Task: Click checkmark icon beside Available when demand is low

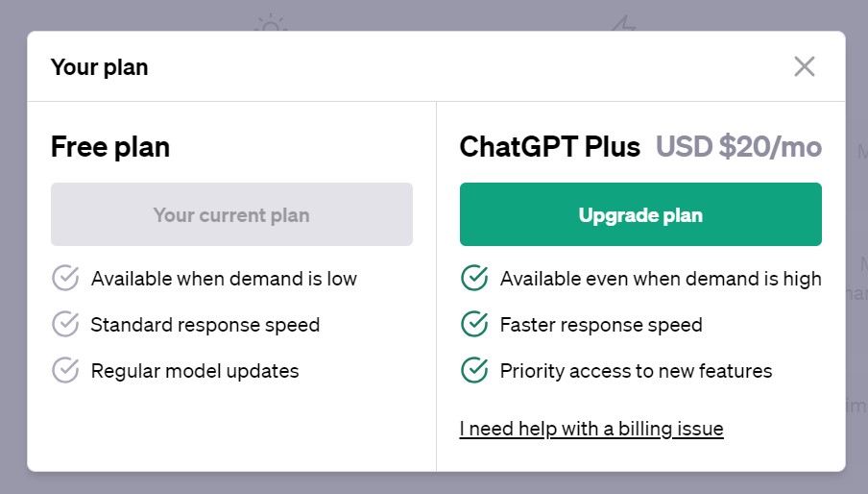Action: click(x=65, y=278)
